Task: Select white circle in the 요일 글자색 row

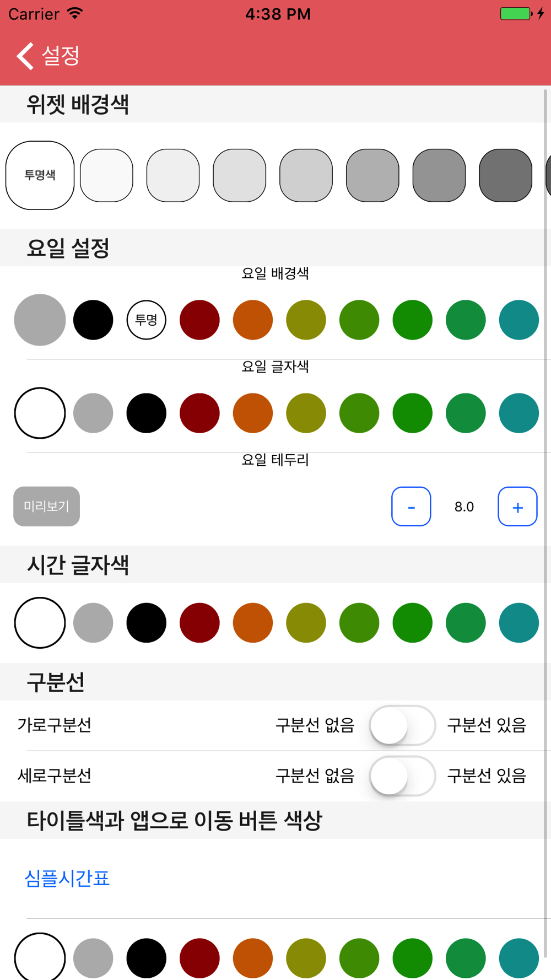Action: 40,413
